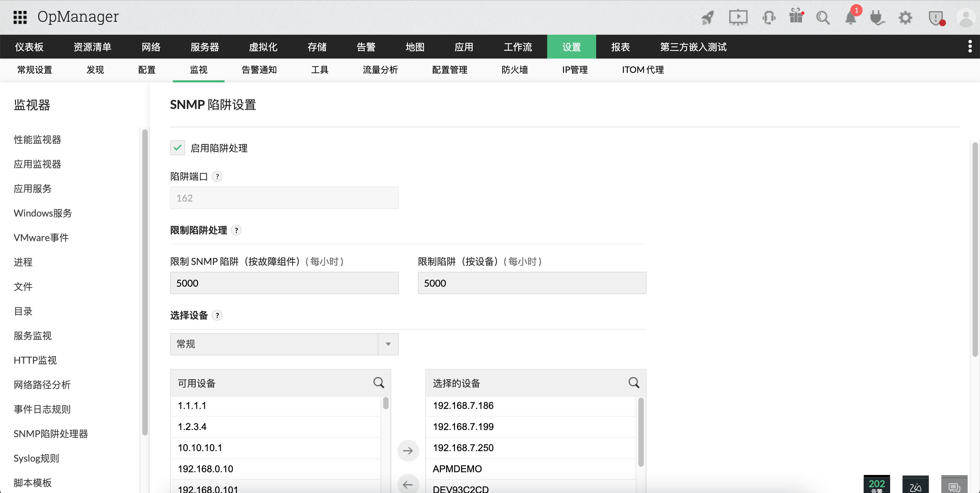Open the 陷阱端口 help tooltip
Screen dimensions: 980x493
click(x=217, y=176)
